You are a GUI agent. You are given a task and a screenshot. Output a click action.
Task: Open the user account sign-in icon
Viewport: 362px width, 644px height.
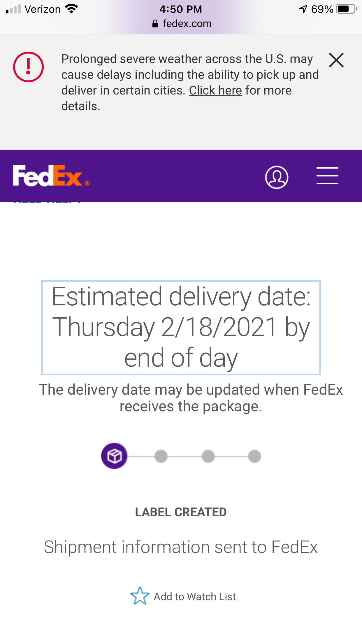[276, 177]
